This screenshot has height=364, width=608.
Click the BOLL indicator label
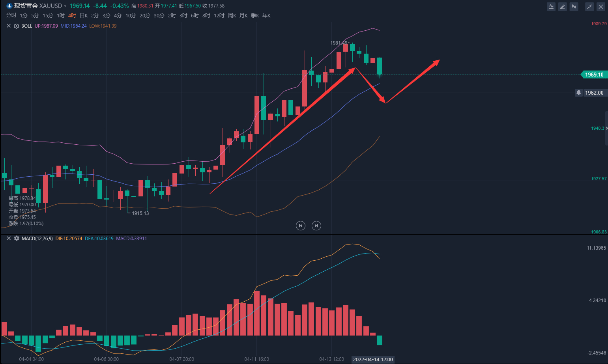pyautogui.click(x=26, y=26)
